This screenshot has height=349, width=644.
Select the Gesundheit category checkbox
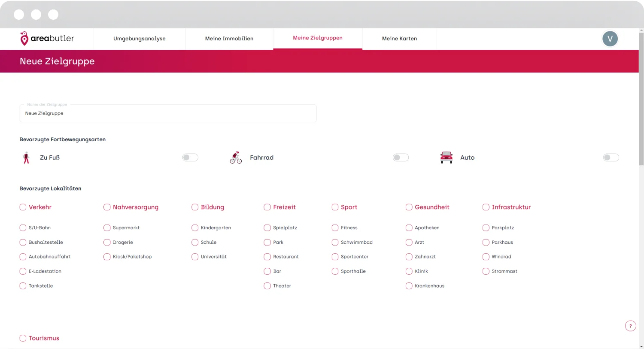409,207
